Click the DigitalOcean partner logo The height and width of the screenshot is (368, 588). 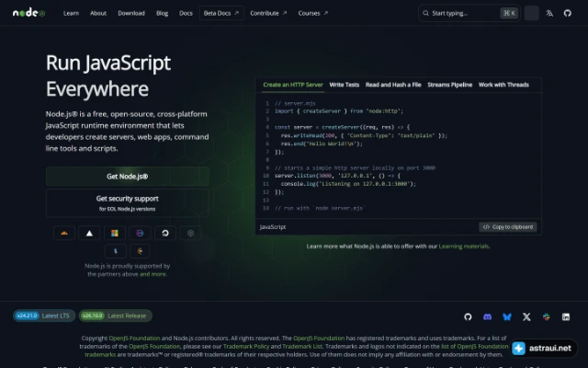[x=165, y=233]
